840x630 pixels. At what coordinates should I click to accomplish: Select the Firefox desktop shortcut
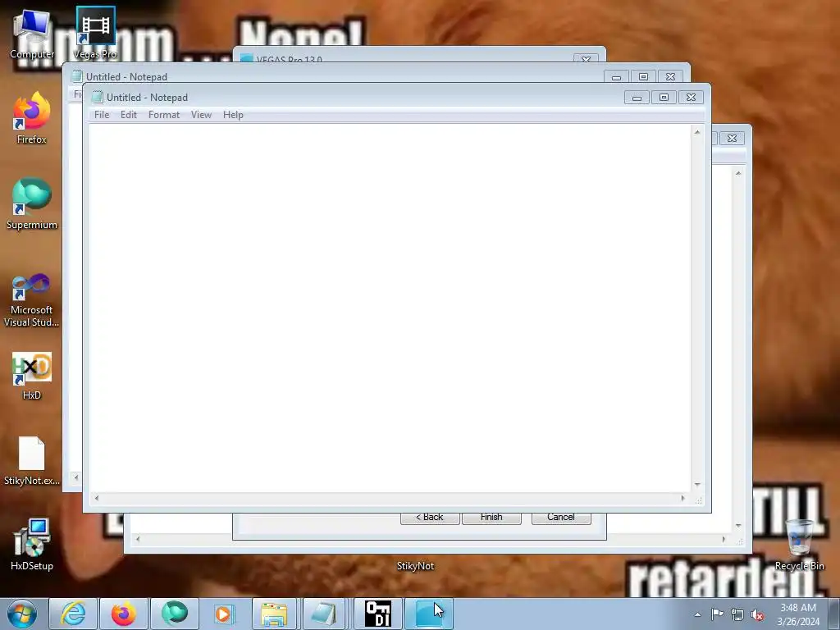click(x=32, y=118)
